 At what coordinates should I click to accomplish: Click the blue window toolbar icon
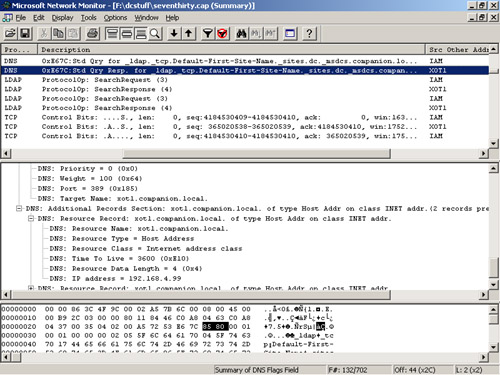click(x=290, y=33)
